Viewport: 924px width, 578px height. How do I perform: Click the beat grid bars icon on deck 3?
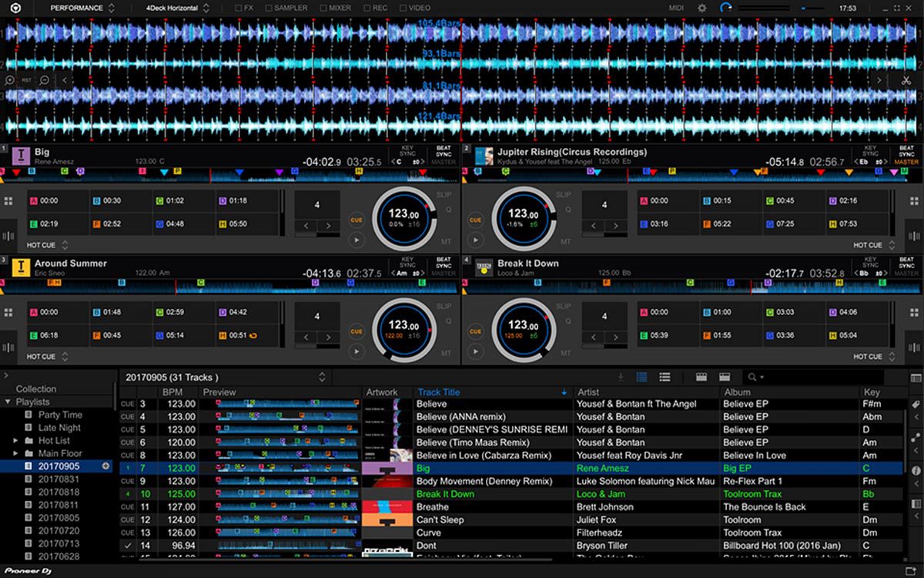8,348
